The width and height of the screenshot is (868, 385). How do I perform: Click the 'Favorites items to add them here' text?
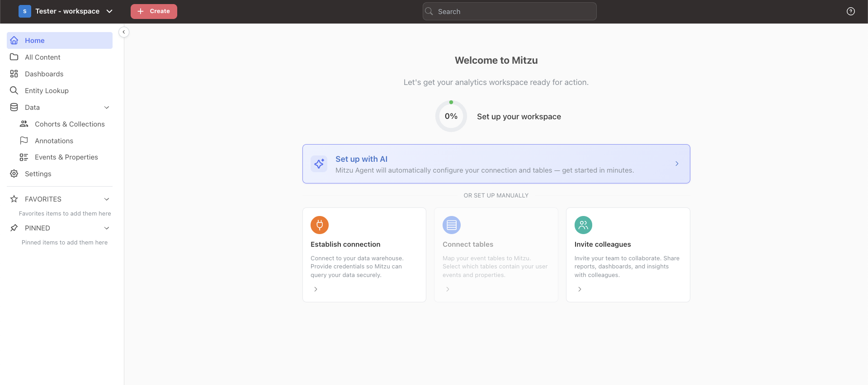tap(65, 213)
